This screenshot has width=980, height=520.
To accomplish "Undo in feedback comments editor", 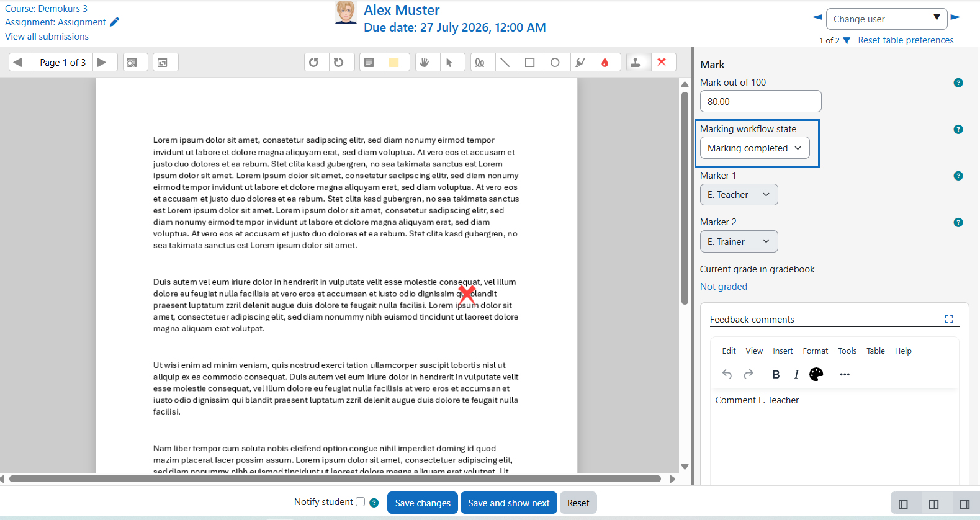I will coord(727,374).
